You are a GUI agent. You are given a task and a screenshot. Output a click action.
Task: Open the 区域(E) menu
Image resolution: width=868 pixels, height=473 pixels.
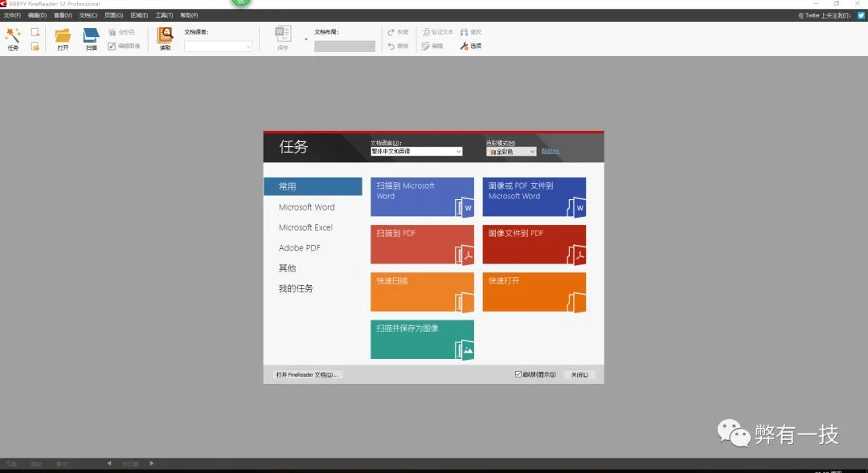[139, 15]
